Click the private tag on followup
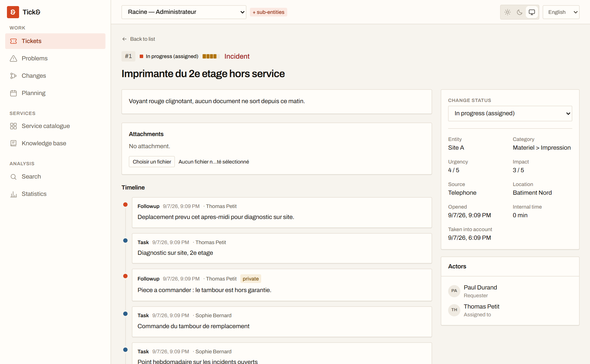Viewport: 590px width, 364px height. tap(251, 279)
